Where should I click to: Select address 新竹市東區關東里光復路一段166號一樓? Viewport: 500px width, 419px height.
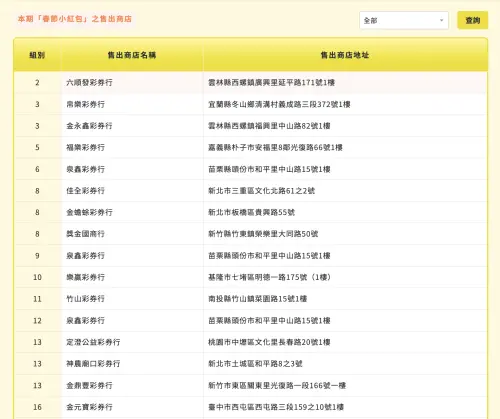click(277, 385)
